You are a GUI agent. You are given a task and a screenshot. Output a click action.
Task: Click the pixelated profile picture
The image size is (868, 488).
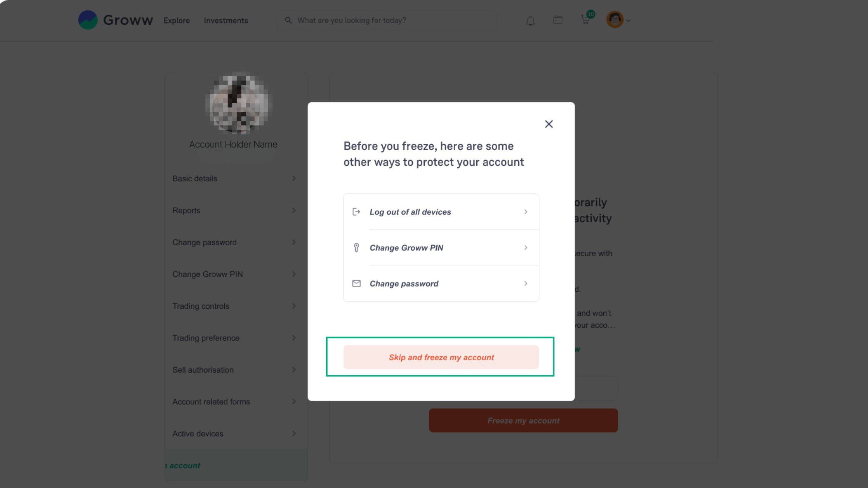239,104
